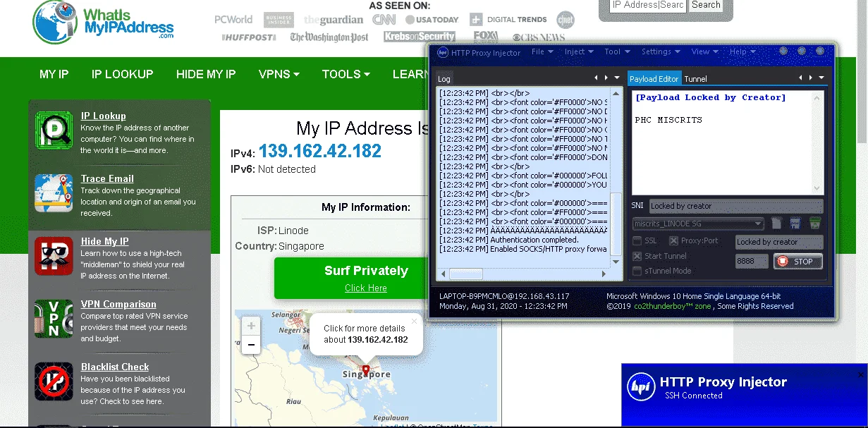Open MY IP in the website navigation

coord(54,74)
